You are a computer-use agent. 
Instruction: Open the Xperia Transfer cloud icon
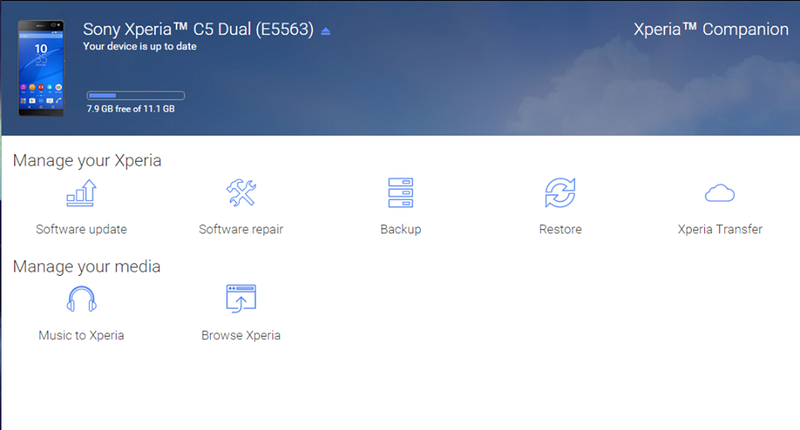pos(720,193)
